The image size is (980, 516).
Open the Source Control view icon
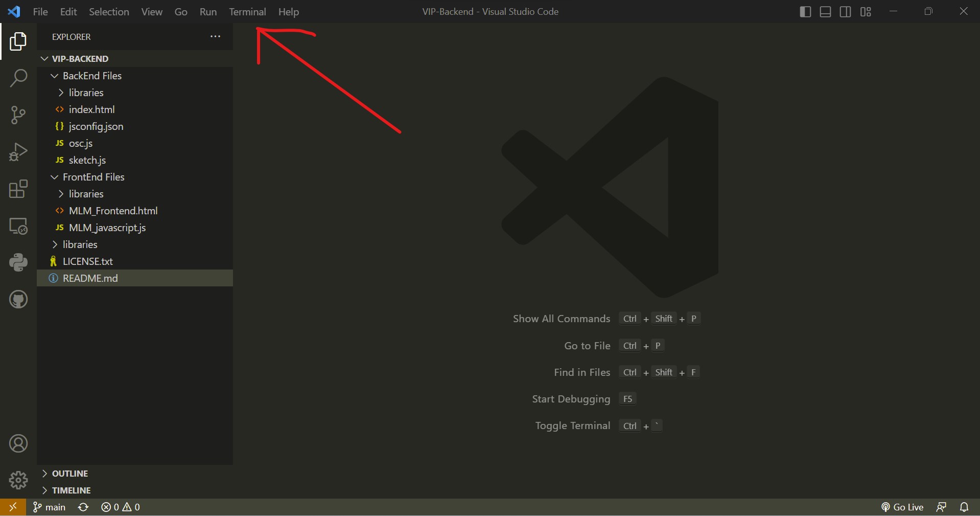click(x=18, y=115)
